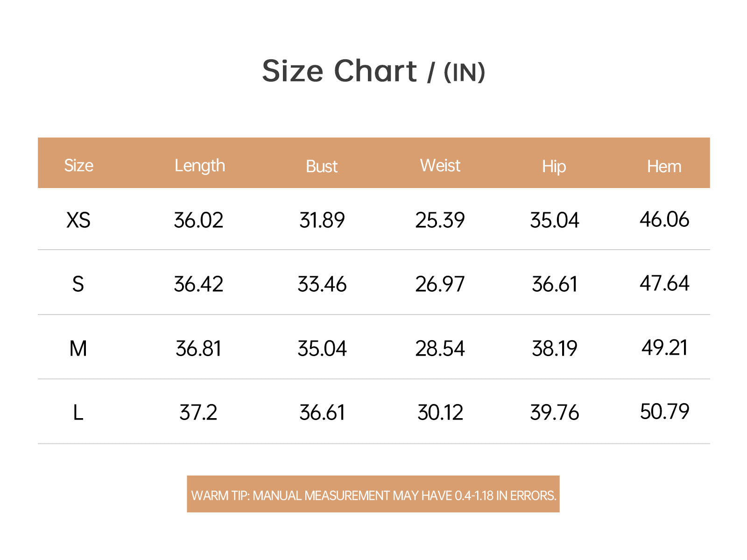Viewport: 747px width, 560px height.
Task: Select the Hip column header
Action: 554,167
